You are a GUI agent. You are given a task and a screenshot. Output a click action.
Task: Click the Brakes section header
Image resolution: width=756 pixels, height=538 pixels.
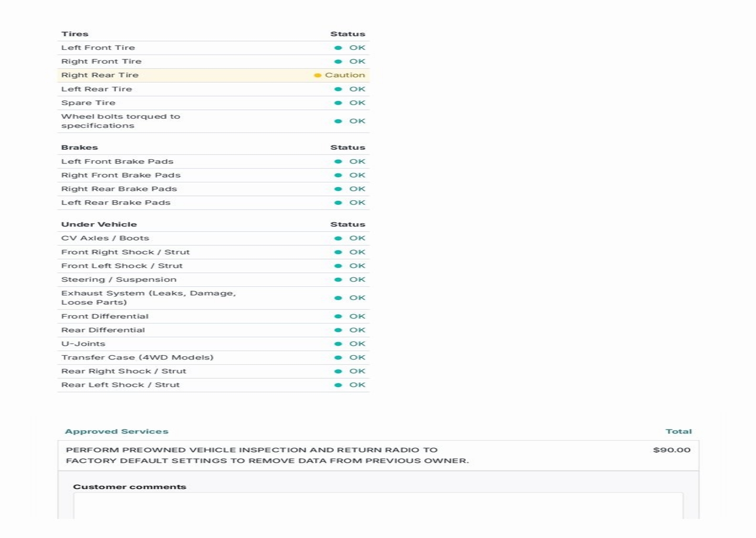click(80, 148)
